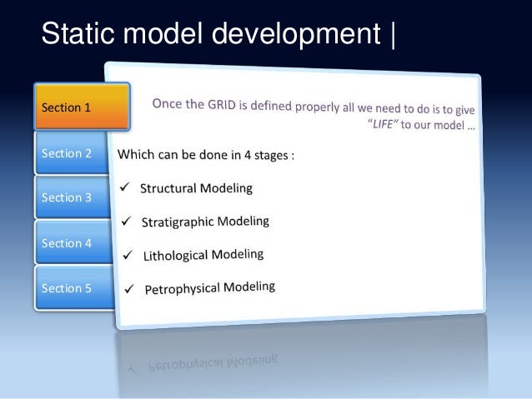Screen dimensions: 532x399
Task: Select the 'Petrophysical Modeling' text
Action: pos(209,288)
